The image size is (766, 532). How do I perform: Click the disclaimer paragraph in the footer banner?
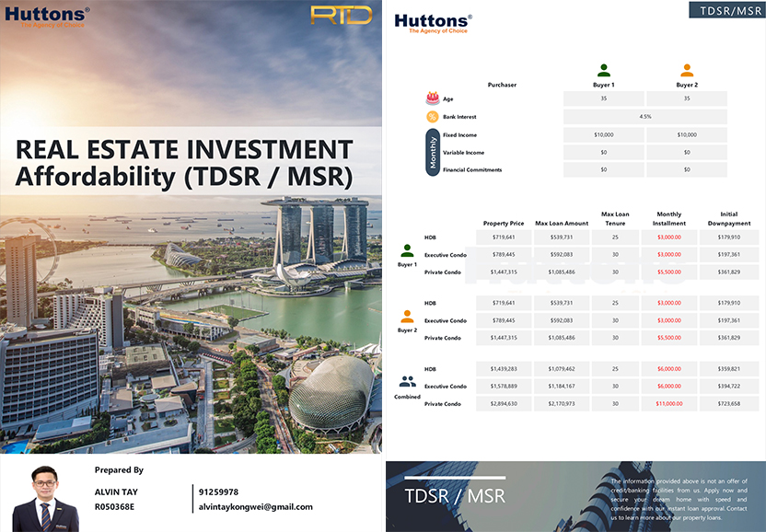coord(679,499)
